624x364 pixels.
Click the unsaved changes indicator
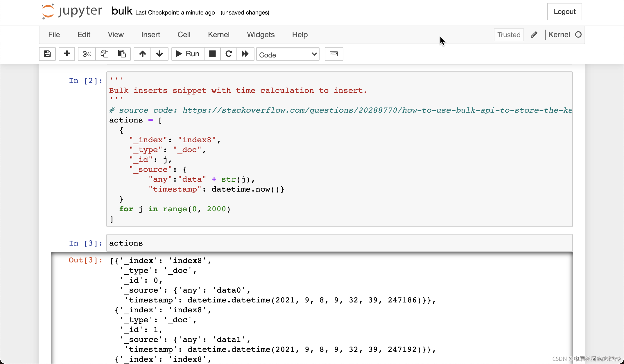pyautogui.click(x=245, y=12)
